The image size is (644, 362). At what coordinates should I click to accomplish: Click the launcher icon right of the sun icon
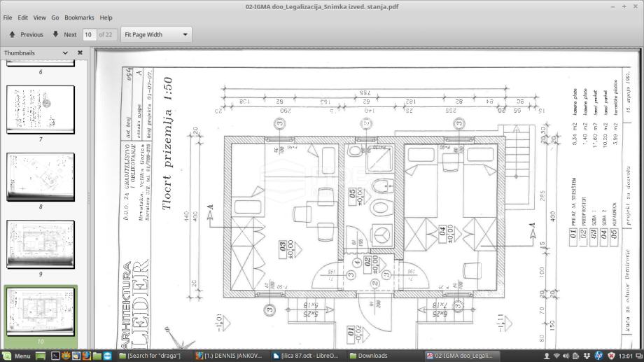76,356
